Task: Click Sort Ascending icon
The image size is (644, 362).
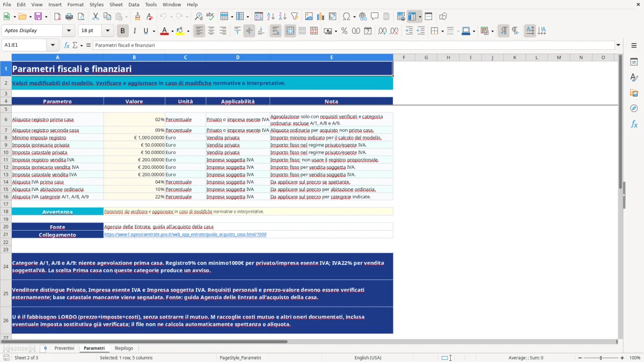Action: (x=270, y=17)
